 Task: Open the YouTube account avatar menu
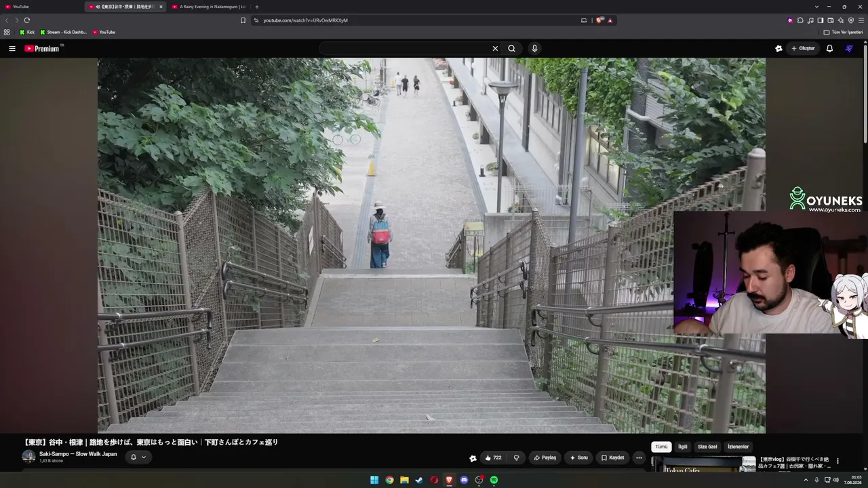pos(849,49)
